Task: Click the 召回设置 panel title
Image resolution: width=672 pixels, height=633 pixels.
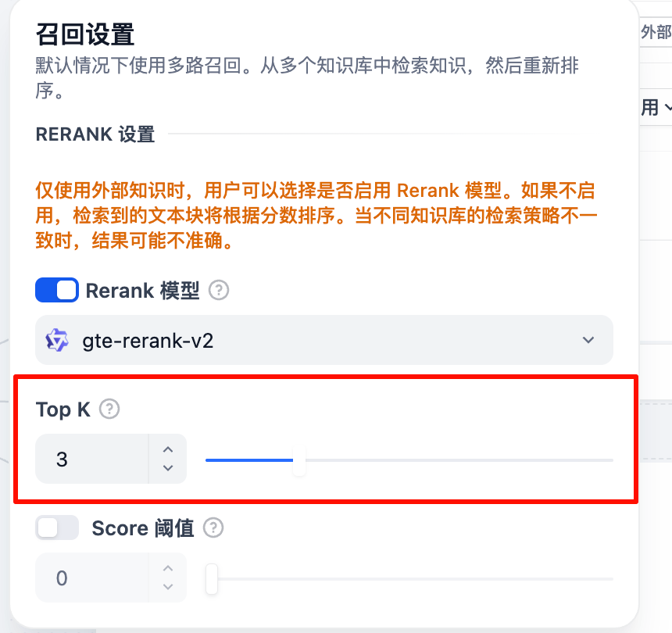Action: pyautogui.click(x=85, y=35)
